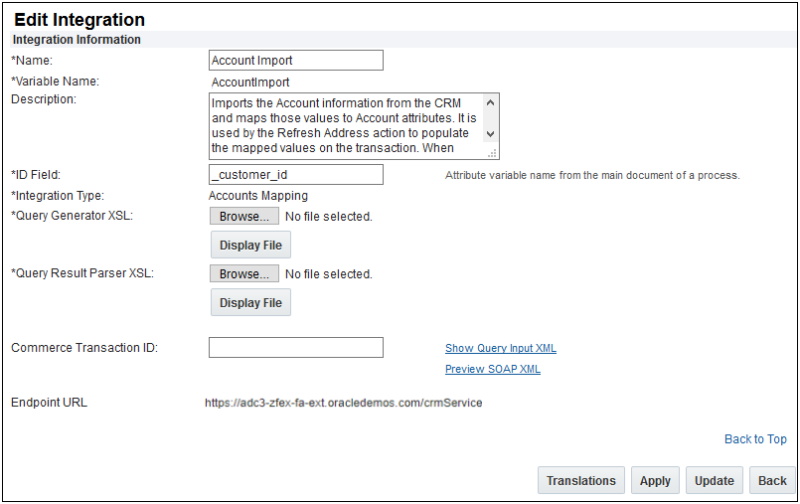
Task: Click the Commerce Transaction ID field
Action: (296, 347)
